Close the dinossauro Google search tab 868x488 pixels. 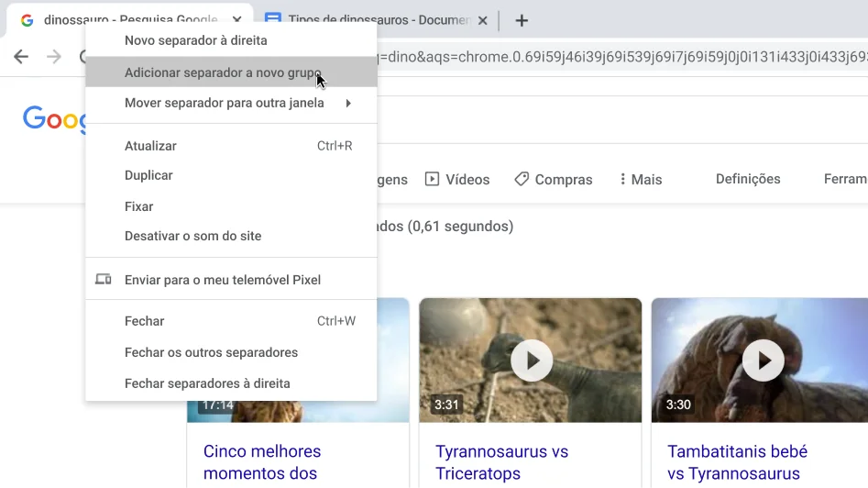point(238,20)
